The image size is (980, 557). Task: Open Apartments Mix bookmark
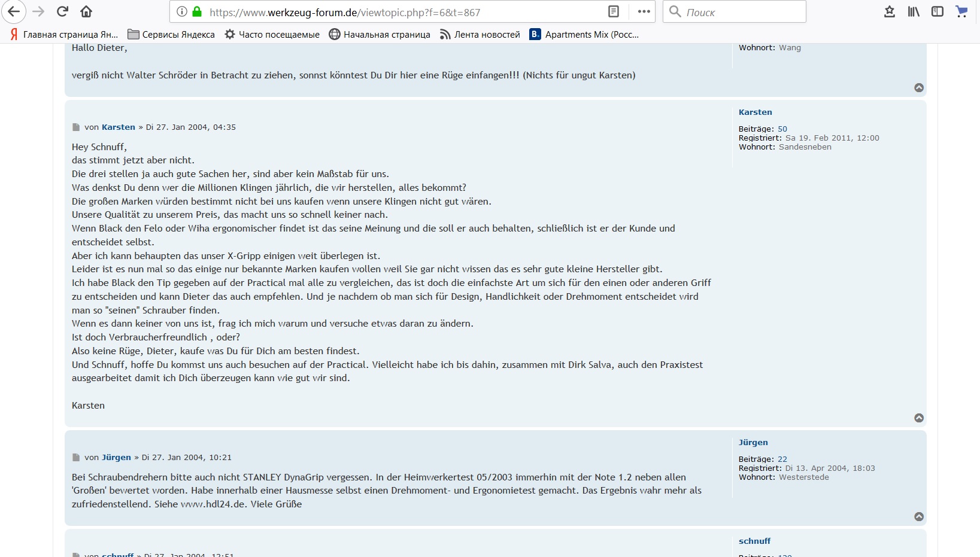[x=584, y=34]
